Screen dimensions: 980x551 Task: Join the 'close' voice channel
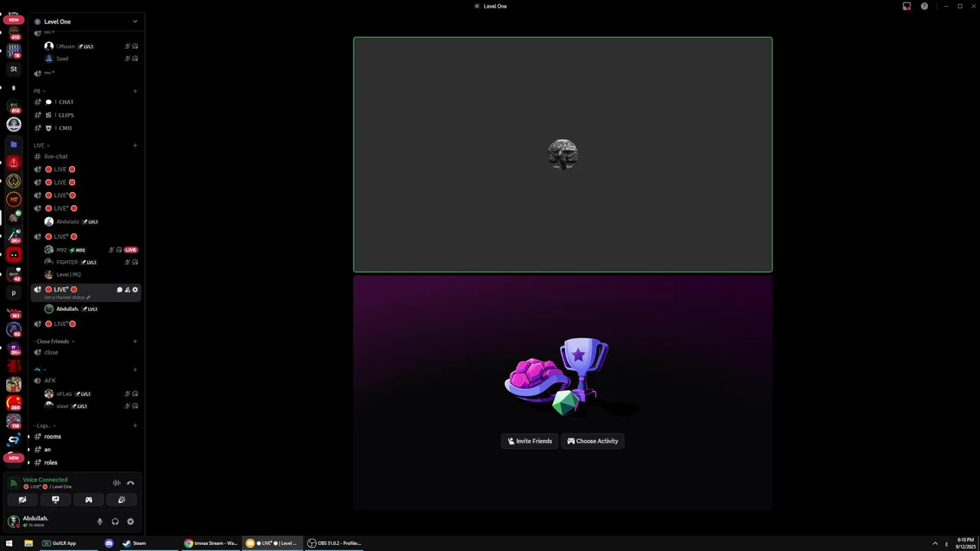(86, 352)
